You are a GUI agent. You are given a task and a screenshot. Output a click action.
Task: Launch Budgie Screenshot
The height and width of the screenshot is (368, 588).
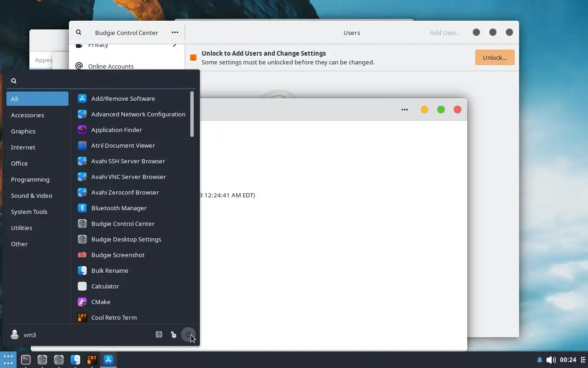tap(131, 255)
